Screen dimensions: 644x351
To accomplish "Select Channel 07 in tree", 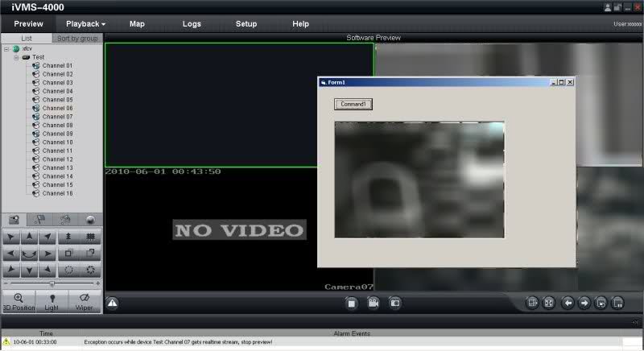I will pos(57,117).
